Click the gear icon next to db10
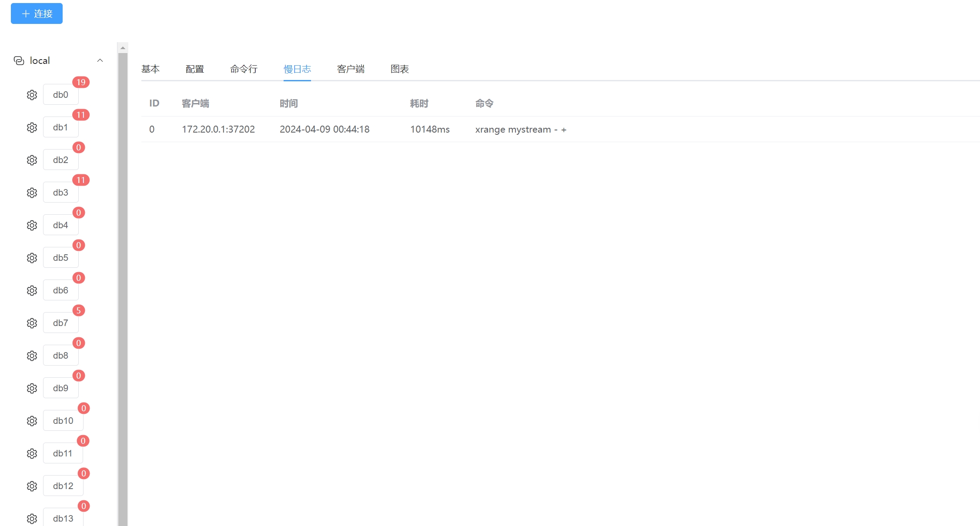 (x=32, y=421)
